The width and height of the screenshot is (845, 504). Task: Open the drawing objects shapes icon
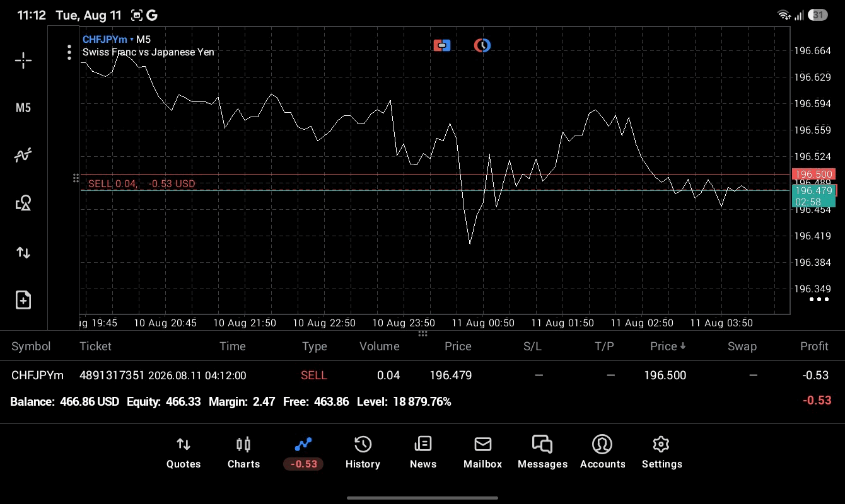pos(23,203)
